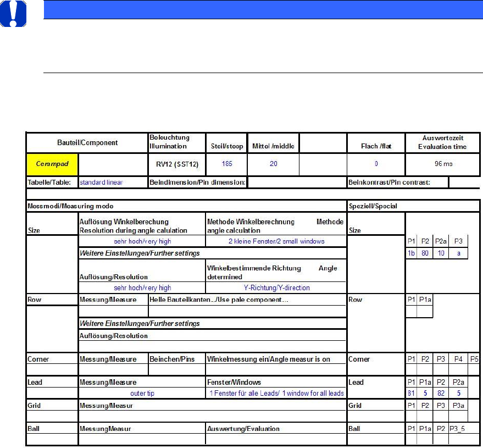The width and height of the screenshot is (483, 448).
Task: Click the Flach/flat value 0
Action: (376, 164)
